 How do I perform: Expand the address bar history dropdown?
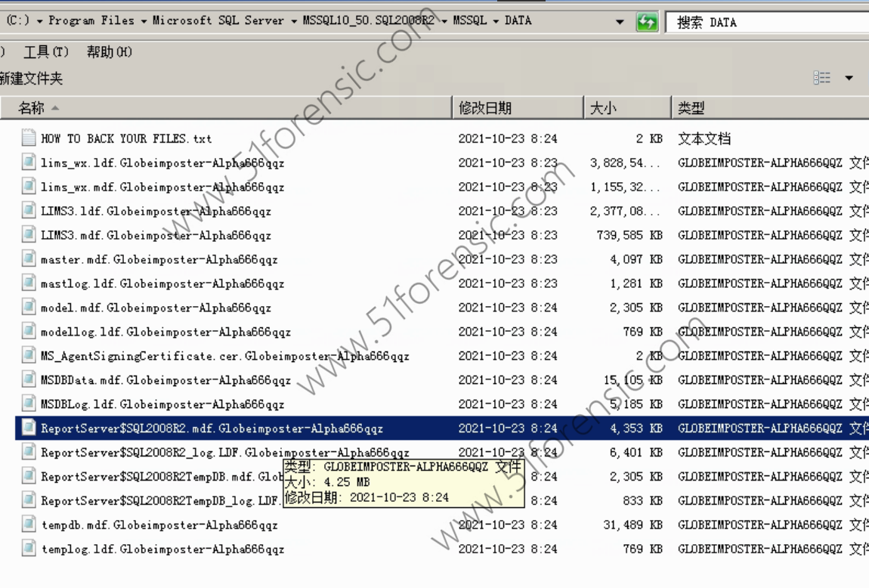point(620,22)
